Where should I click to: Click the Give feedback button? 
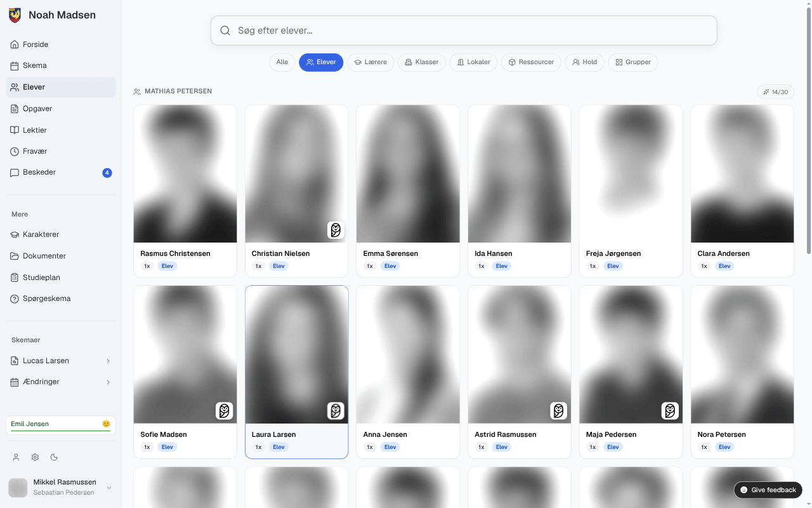(x=768, y=490)
